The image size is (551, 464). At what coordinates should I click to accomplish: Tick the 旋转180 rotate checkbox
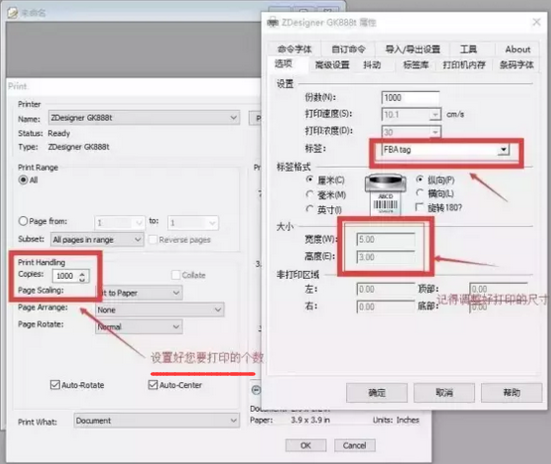click(x=419, y=207)
